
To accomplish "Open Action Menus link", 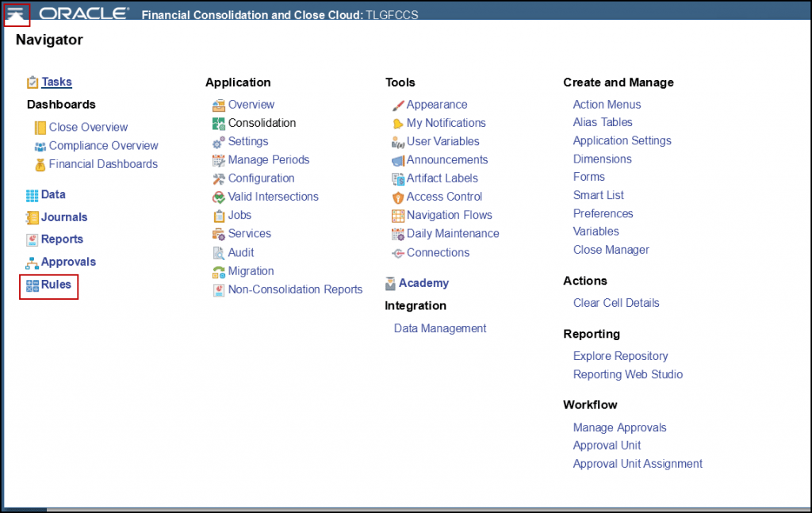I will [607, 105].
